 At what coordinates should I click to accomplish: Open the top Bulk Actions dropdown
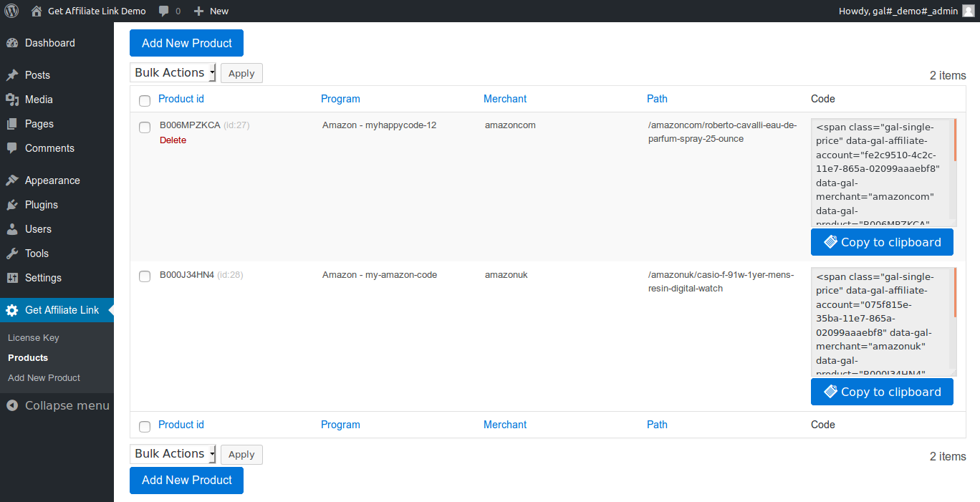click(x=173, y=72)
